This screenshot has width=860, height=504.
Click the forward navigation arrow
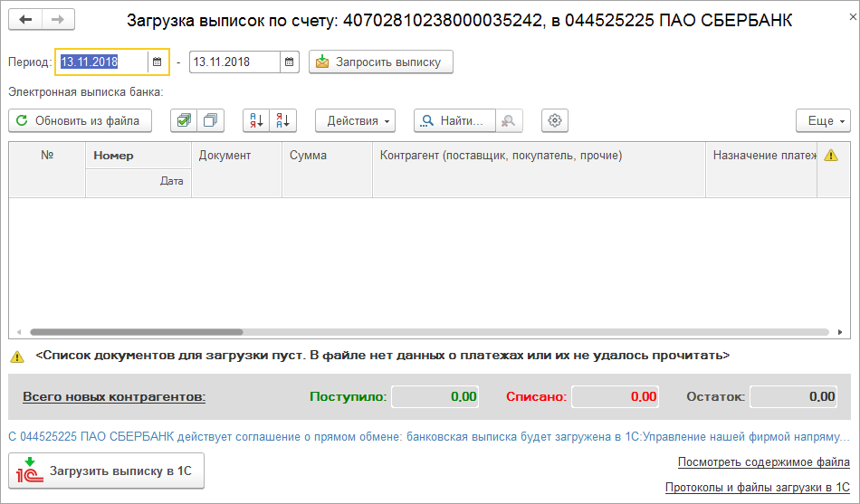click(58, 20)
